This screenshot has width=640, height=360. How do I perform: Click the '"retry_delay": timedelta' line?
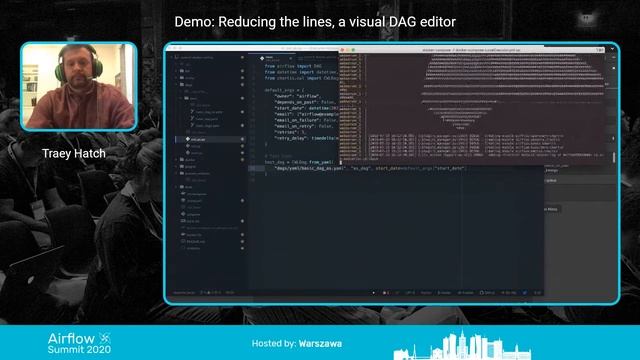pyautogui.click(x=306, y=138)
